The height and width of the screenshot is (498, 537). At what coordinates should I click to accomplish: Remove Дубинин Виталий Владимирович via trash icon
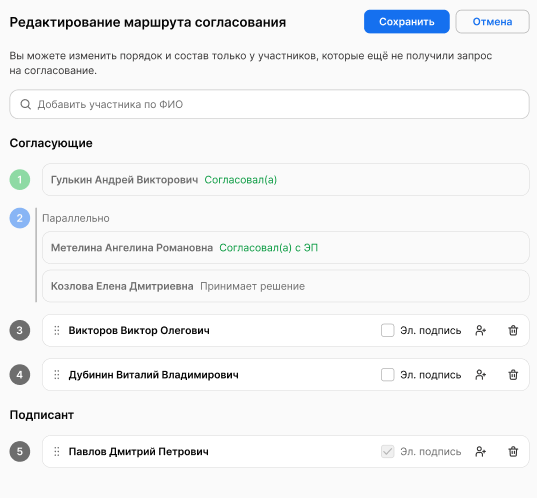coord(513,375)
